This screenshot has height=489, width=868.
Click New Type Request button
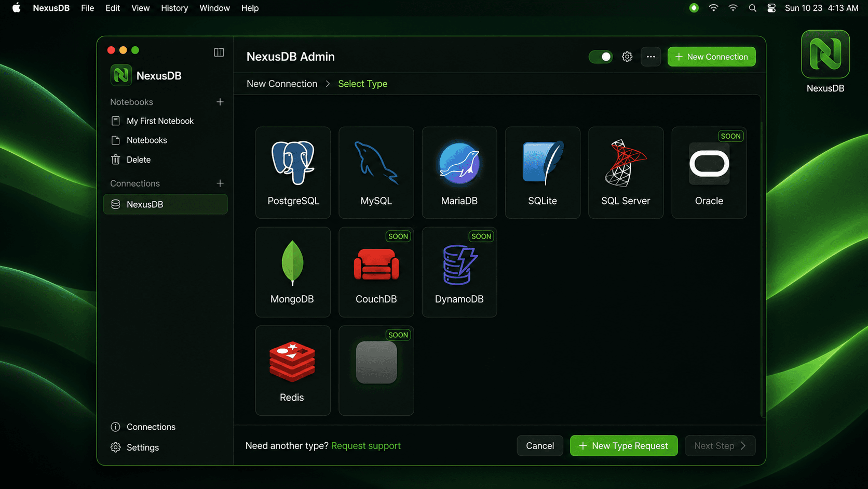(623, 446)
